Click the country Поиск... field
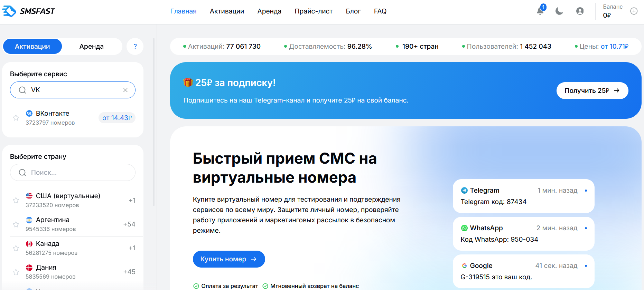Image resolution: width=644 pixels, height=290 pixels. click(x=73, y=173)
